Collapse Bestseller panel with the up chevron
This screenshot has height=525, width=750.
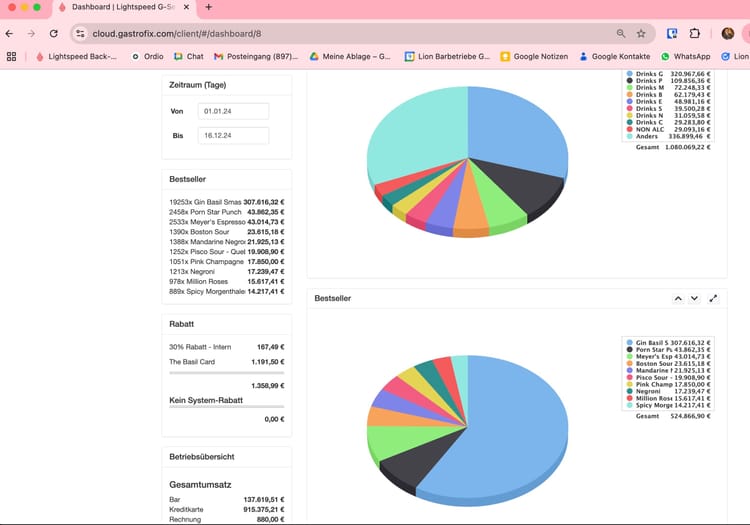678,298
